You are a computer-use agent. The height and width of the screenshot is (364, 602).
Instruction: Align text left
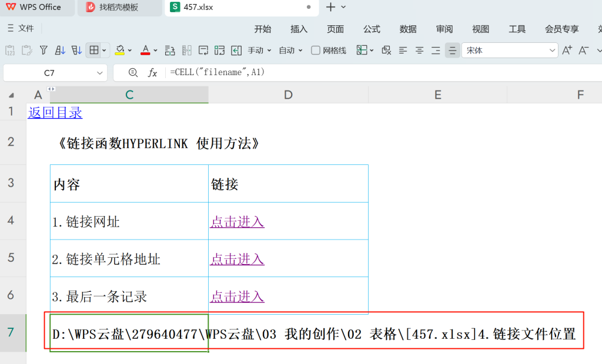pyautogui.click(x=403, y=50)
